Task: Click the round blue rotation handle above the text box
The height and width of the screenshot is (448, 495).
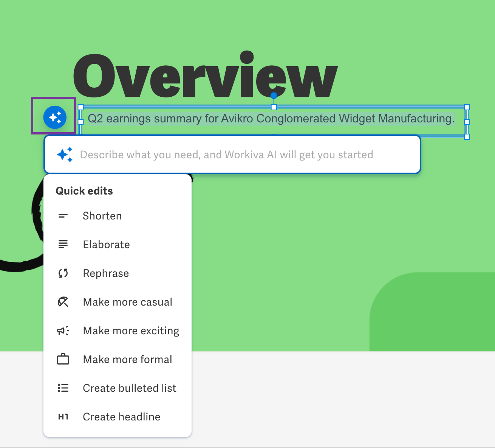Action: tap(274, 96)
